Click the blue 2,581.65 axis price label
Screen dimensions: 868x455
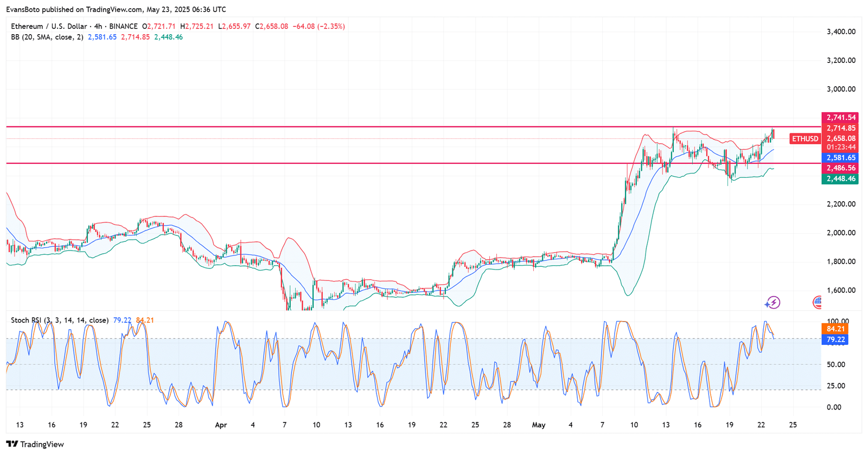coord(840,158)
